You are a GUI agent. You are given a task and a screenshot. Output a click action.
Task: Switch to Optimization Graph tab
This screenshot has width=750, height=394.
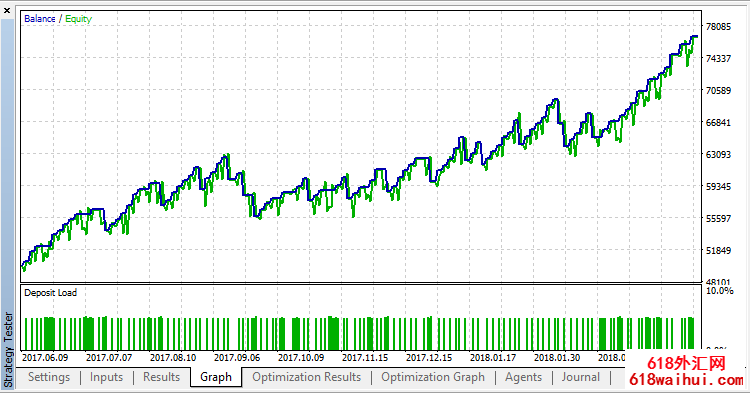pos(433,377)
